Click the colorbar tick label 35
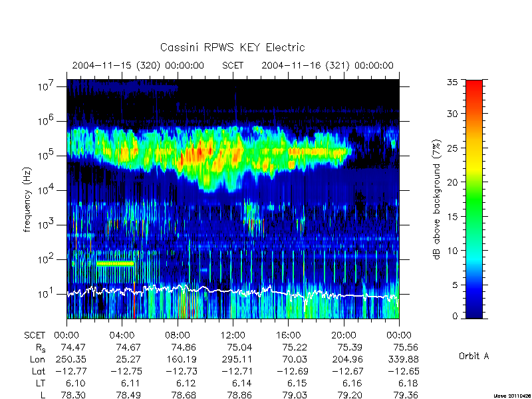The width and height of the screenshot is (532, 399). pos(452,82)
